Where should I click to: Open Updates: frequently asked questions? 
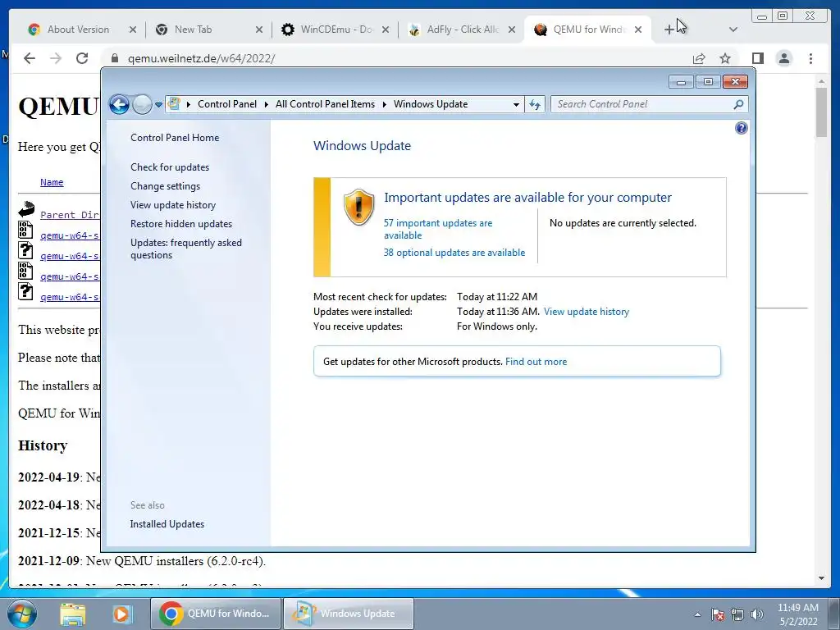186,249
